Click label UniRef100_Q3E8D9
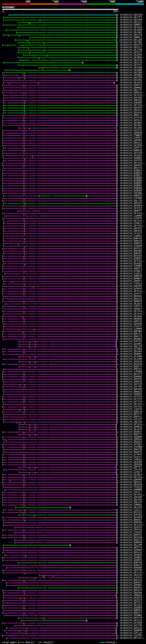The width and height of the screenshot is (146, 644). point(131,103)
